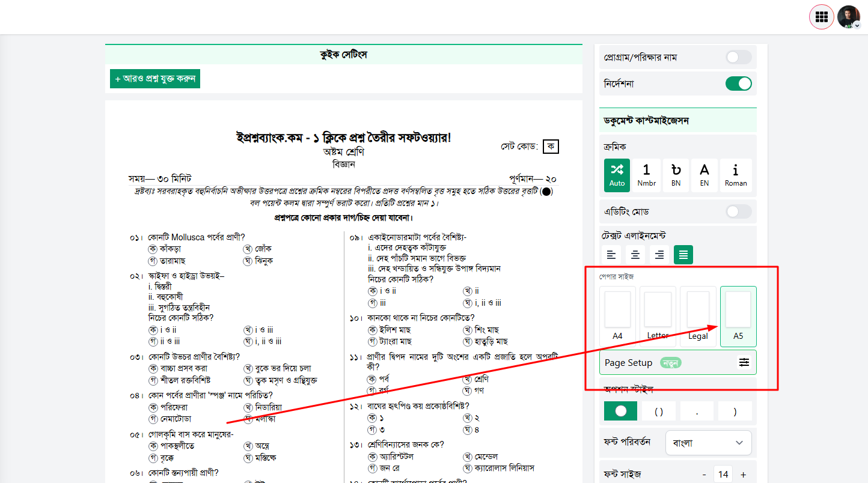Viewport: 868px width, 483px height.
Task: Choose BN Bengali numbering style
Action: pos(676,175)
